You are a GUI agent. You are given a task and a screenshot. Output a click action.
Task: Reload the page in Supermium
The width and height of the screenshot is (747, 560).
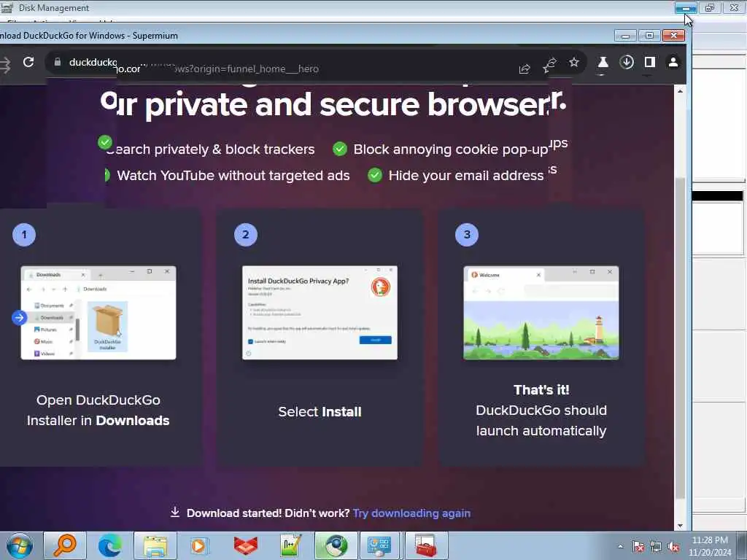click(28, 62)
